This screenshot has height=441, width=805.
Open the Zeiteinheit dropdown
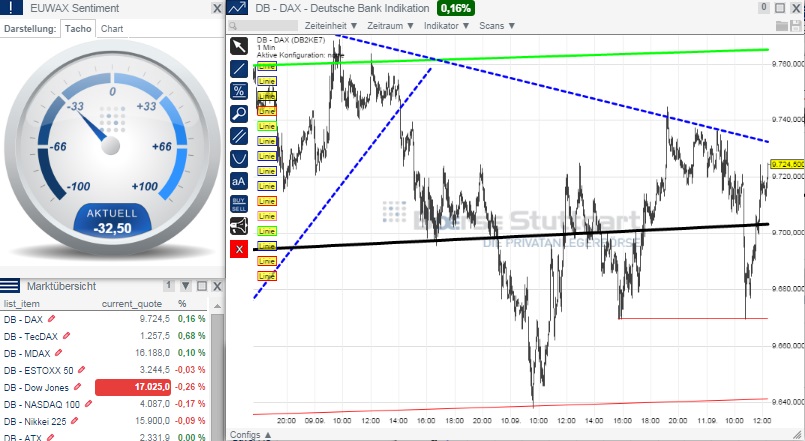331,26
